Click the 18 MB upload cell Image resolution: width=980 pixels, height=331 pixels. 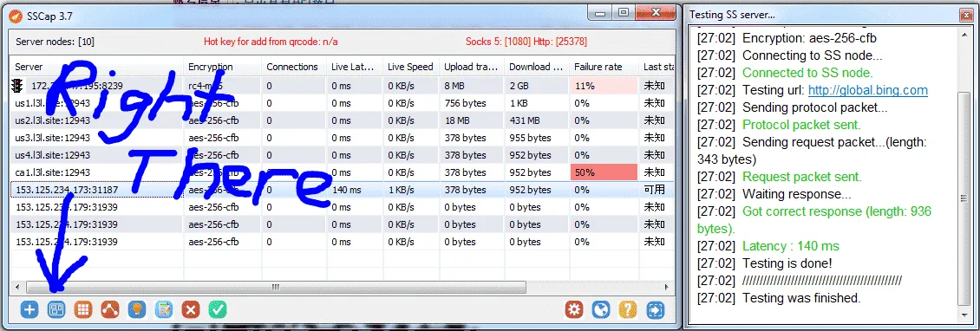point(472,120)
